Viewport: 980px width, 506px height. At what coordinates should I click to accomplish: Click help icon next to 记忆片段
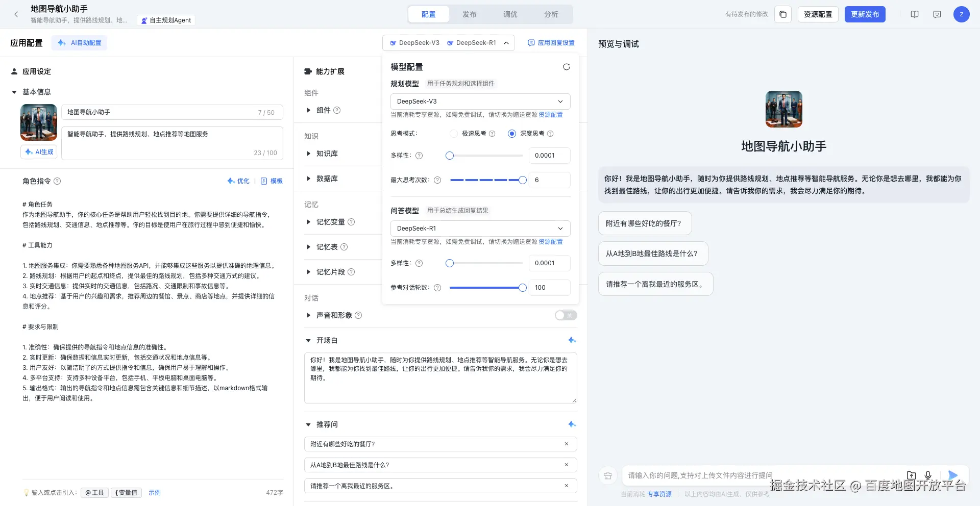point(351,272)
